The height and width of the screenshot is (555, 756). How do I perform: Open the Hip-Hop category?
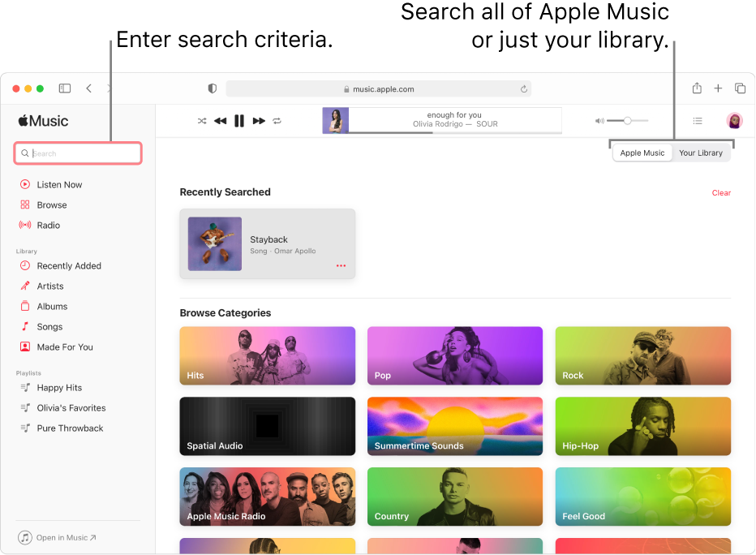(x=643, y=426)
